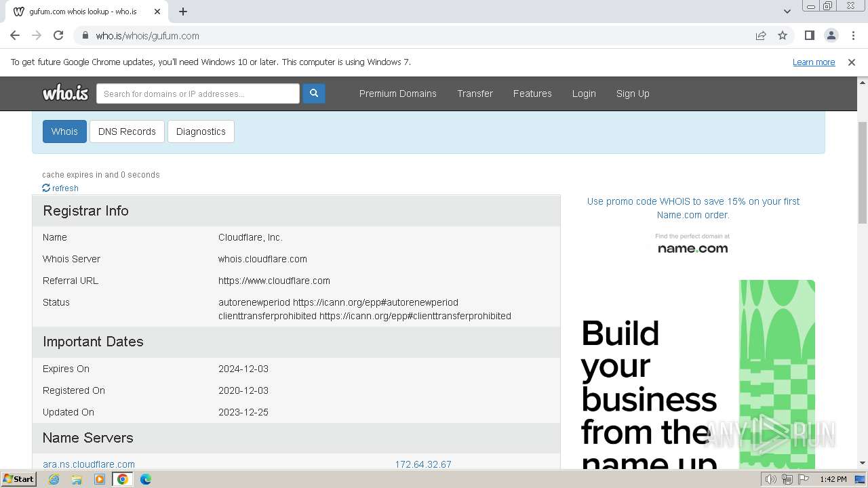This screenshot has width=868, height=488.
Task: Go to the Login page
Action: [584, 94]
